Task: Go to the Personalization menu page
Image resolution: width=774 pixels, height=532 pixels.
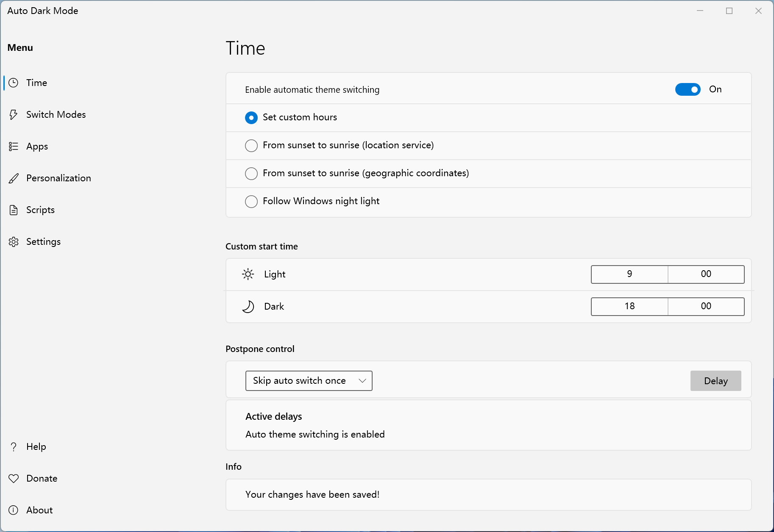Action: [x=58, y=178]
